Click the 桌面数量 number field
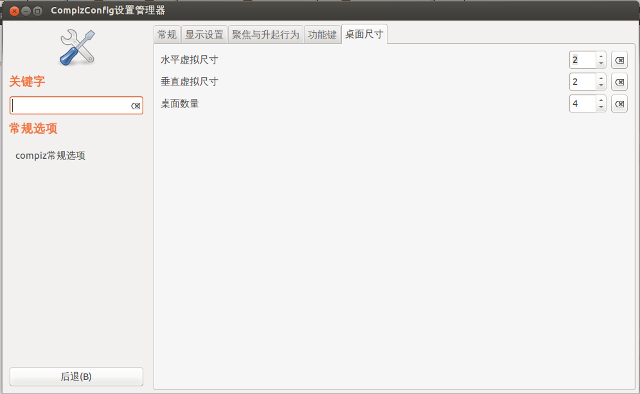640x394 pixels. point(583,104)
